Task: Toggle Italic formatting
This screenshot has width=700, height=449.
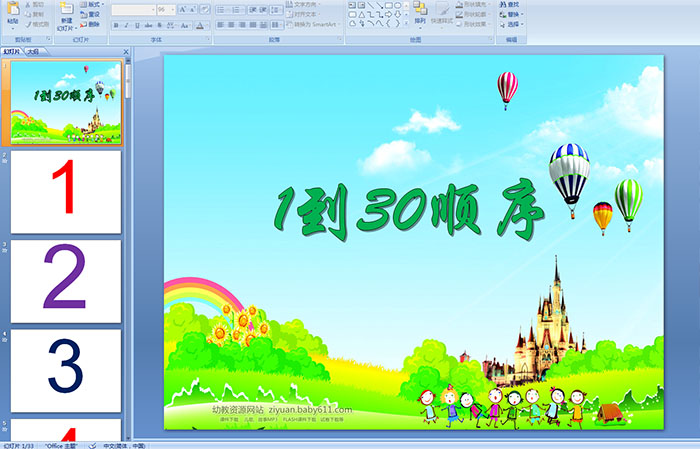Action: click(126, 25)
